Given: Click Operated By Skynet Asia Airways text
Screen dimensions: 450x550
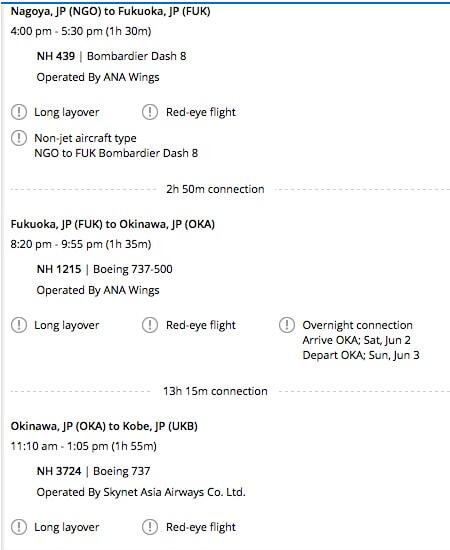Looking at the screenshot, I should [x=141, y=492].
